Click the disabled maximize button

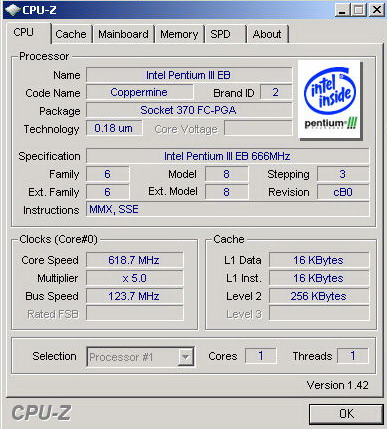(x=358, y=10)
